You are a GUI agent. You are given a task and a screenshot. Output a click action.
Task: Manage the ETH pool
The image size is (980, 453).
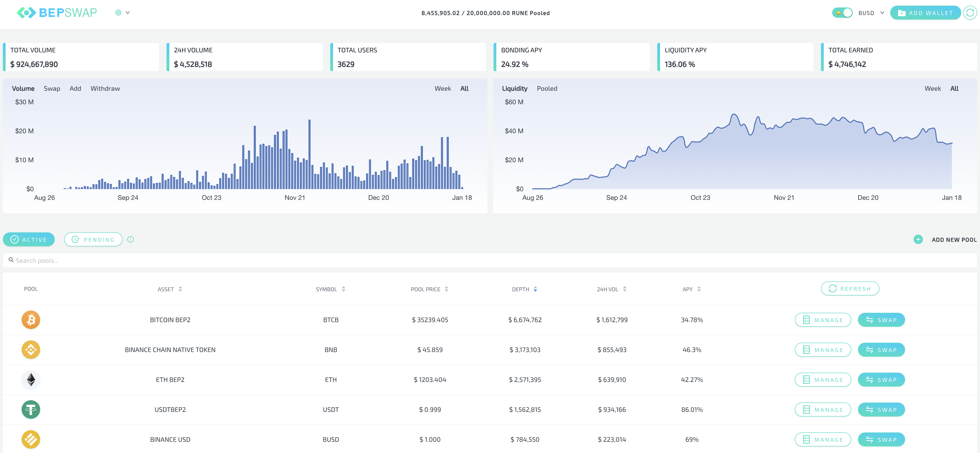tap(823, 379)
